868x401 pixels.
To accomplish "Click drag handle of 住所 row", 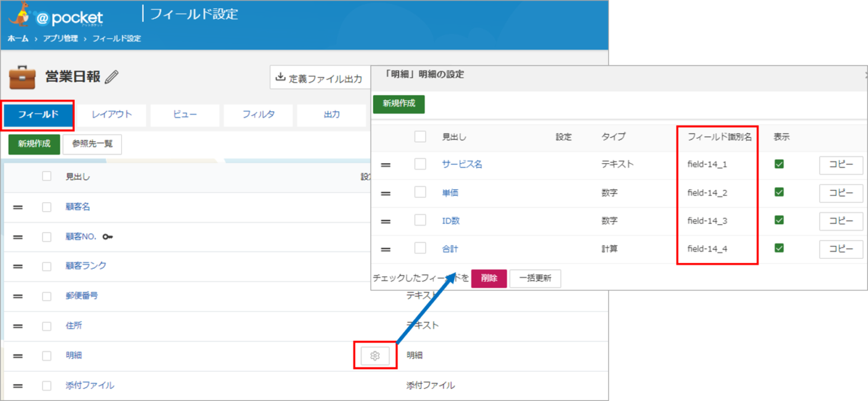I will tap(18, 326).
